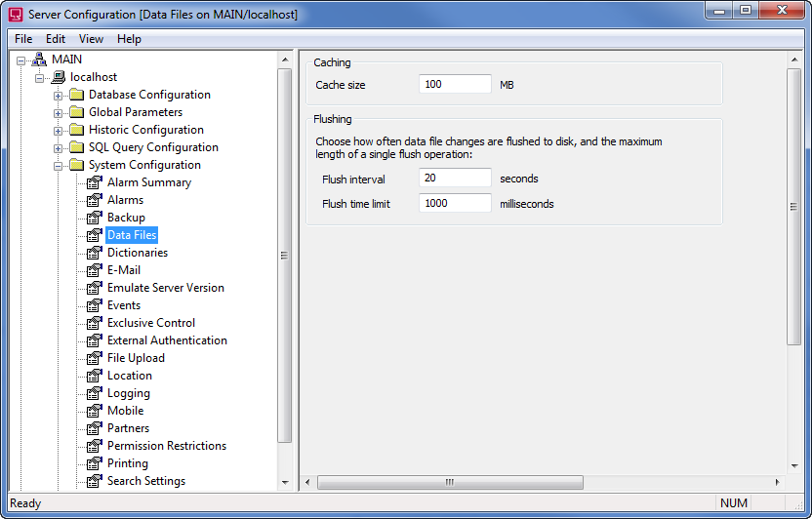The image size is (812, 519).
Task: Click the Printing settings icon
Action: (x=95, y=463)
